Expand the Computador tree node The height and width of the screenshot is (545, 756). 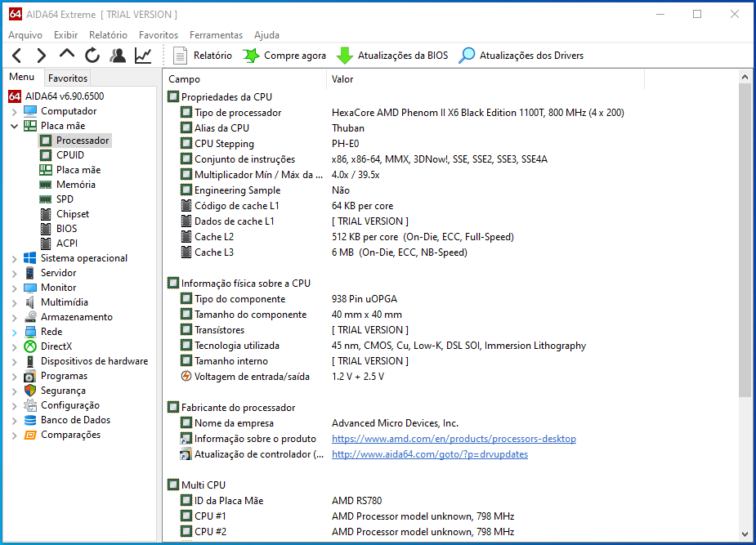click(x=15, y=112)
